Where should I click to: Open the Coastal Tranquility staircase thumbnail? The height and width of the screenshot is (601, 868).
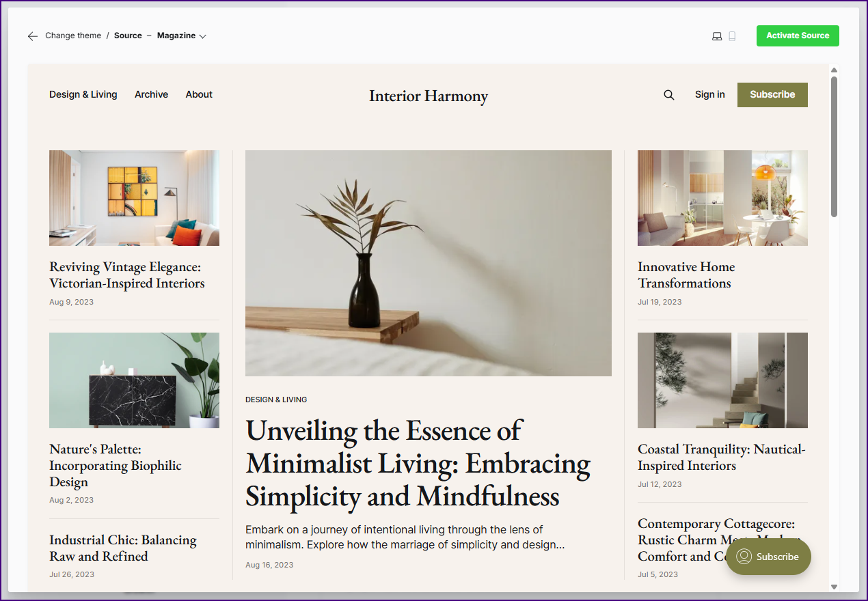(722, 380)
